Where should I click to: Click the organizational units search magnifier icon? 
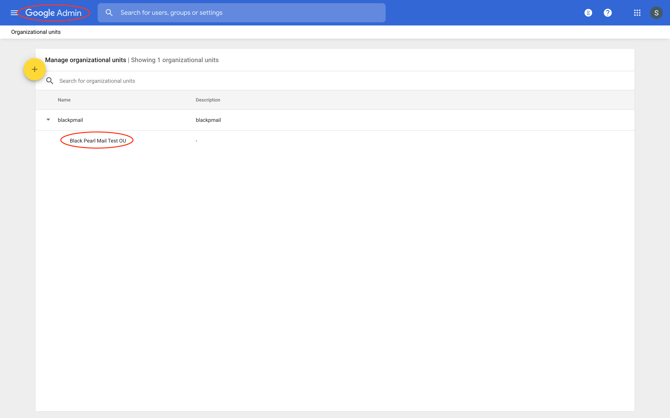tap(50, 81)
